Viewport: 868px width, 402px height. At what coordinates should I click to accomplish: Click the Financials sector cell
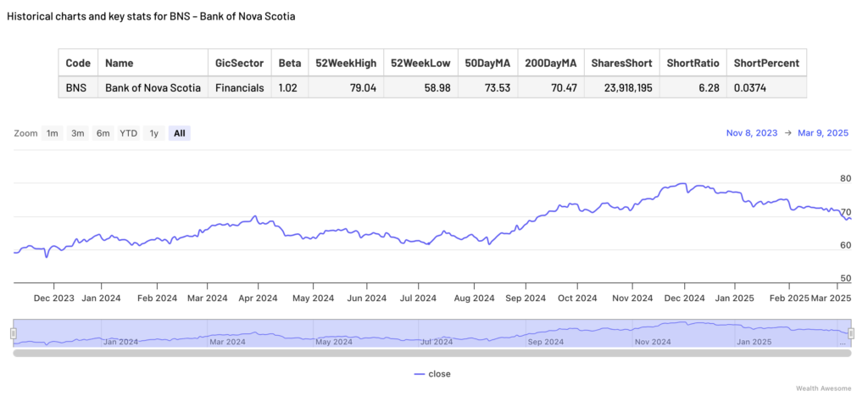[x=240, y=87]
